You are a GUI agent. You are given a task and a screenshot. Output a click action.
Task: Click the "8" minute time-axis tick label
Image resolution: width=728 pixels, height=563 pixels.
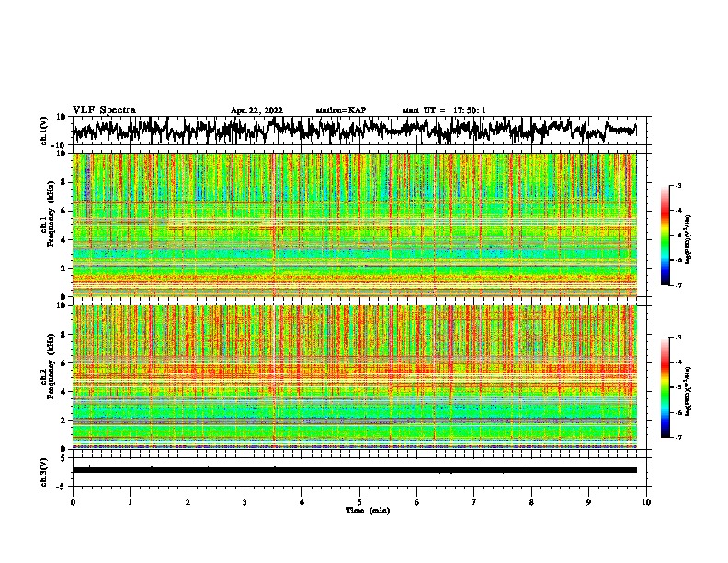click(531, 502)
